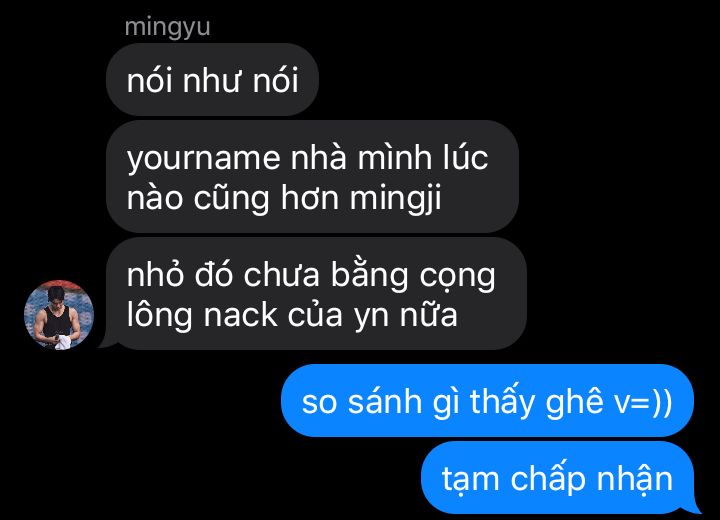
Task: Select the message bubble starting "nhỏ đó chưa"
Action: tap(316, 294)
